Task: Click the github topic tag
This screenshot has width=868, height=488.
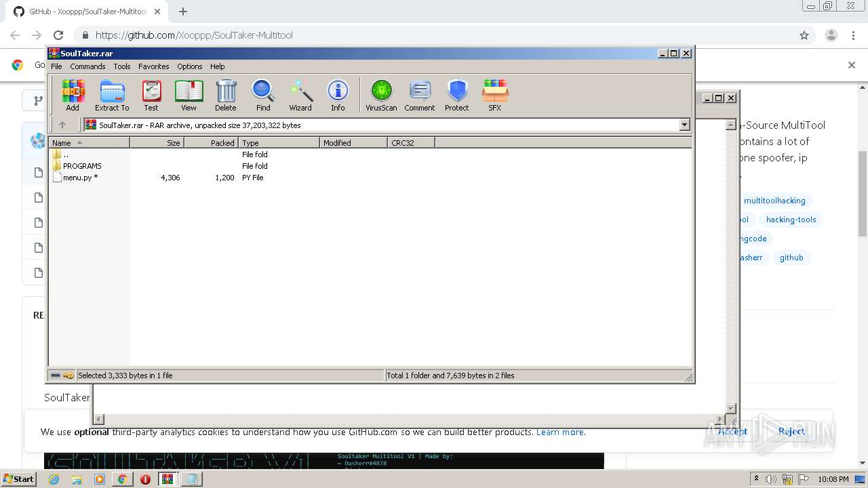Action: 791,258
